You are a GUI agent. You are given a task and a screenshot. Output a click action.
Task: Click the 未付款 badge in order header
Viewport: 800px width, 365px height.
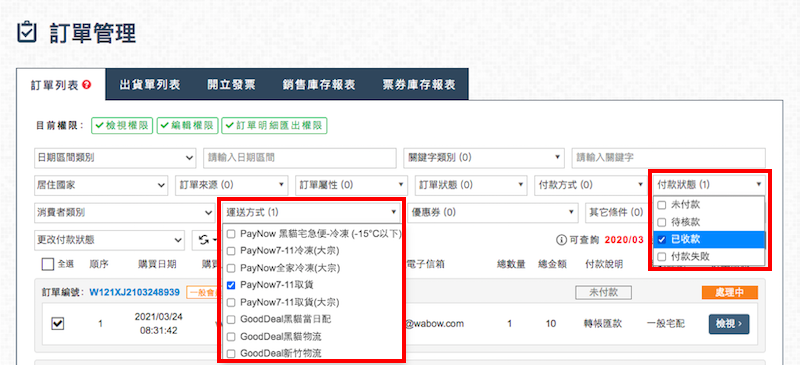click(x=604, y=293)
